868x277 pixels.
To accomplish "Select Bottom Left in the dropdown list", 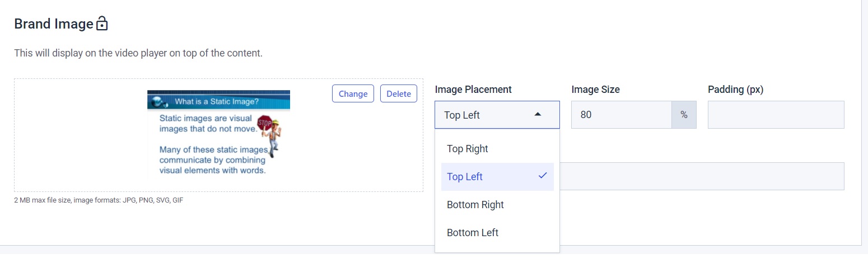I will coord(497,233).
